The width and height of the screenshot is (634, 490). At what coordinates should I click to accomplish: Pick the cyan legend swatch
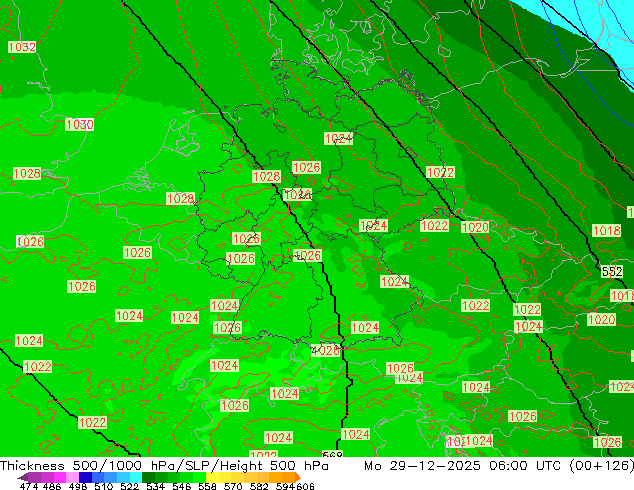tap(136, 477)
